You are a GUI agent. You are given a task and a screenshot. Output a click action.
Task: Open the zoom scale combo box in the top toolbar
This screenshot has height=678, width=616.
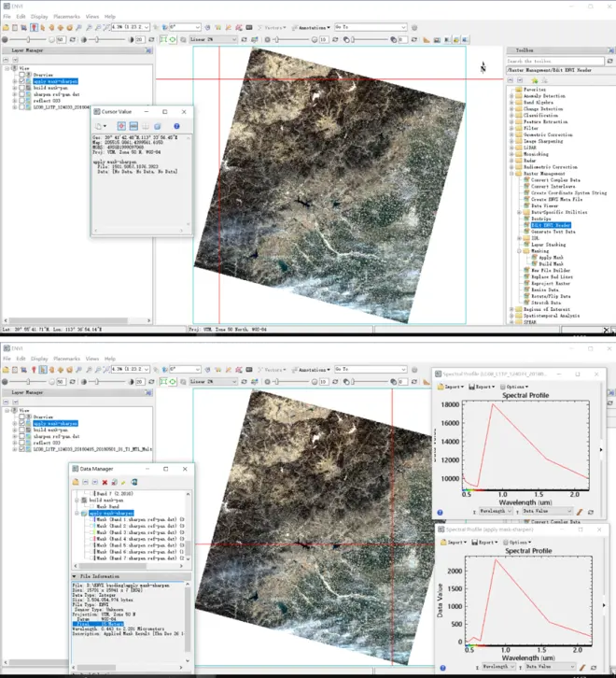131,27
